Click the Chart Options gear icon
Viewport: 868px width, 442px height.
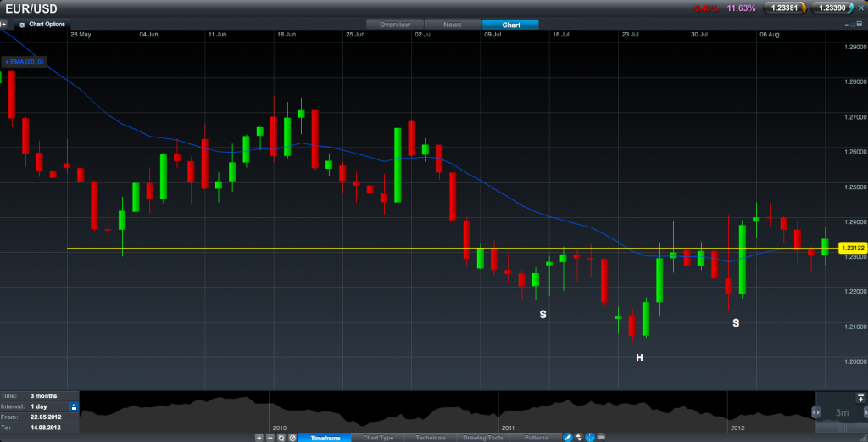pyautogui.click(x=22, y=25)
